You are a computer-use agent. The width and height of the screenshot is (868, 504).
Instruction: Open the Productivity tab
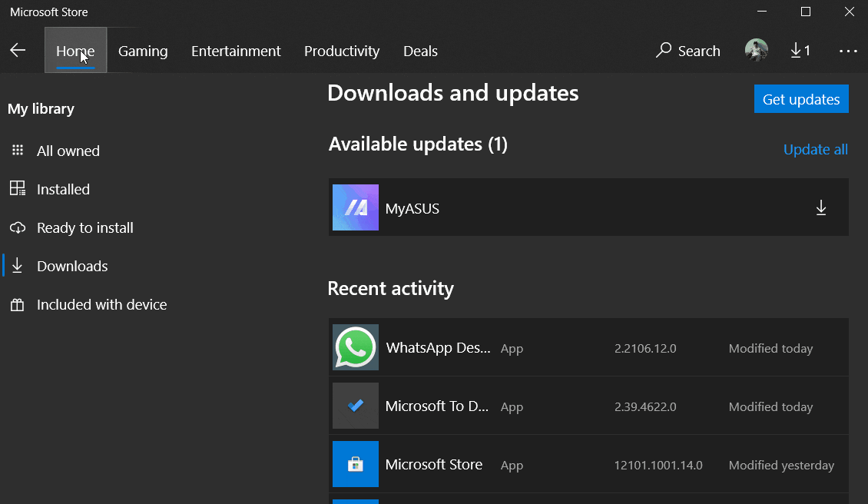342,51
